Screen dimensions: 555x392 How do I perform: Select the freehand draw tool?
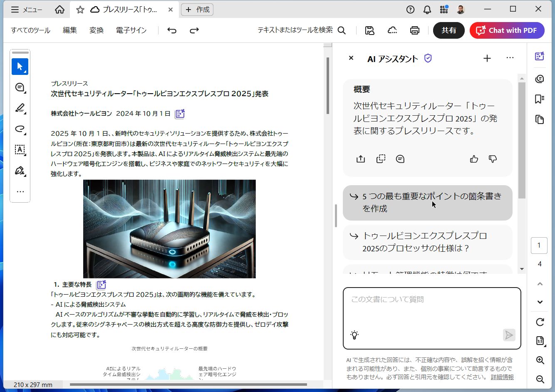[20, 129]
